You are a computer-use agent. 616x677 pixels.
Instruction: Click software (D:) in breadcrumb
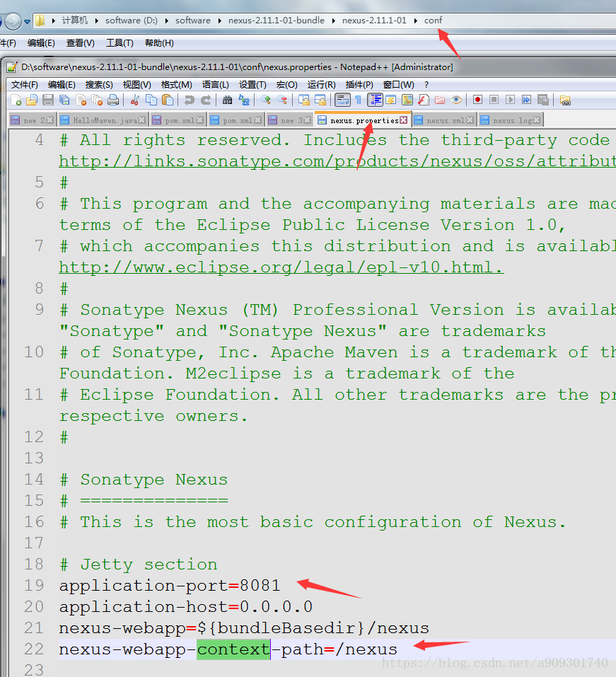pos(132,21)
